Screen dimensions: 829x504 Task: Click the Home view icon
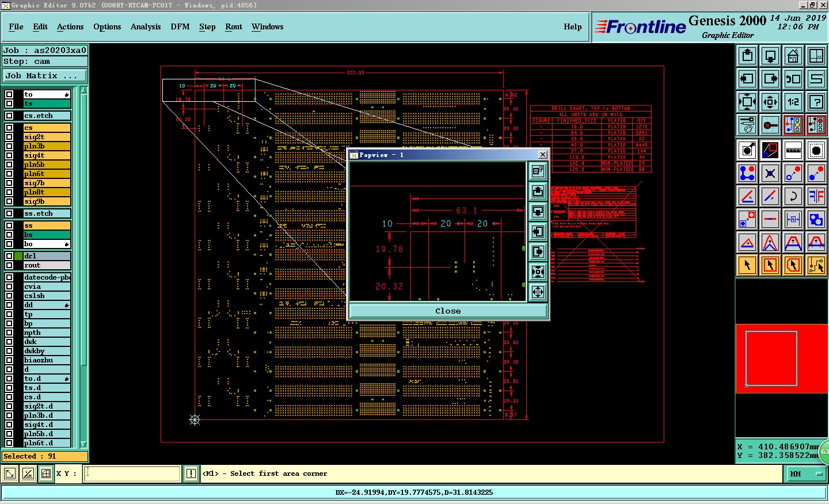pos(793,56)
